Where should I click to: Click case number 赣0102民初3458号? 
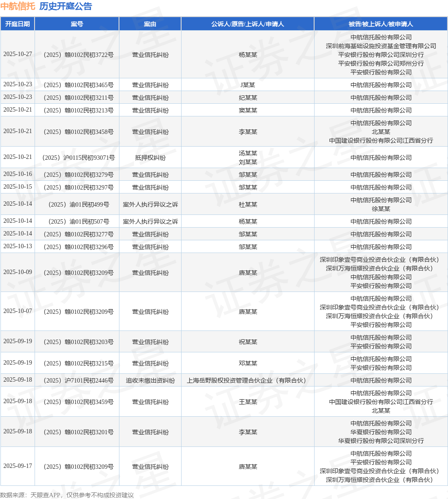79,132
